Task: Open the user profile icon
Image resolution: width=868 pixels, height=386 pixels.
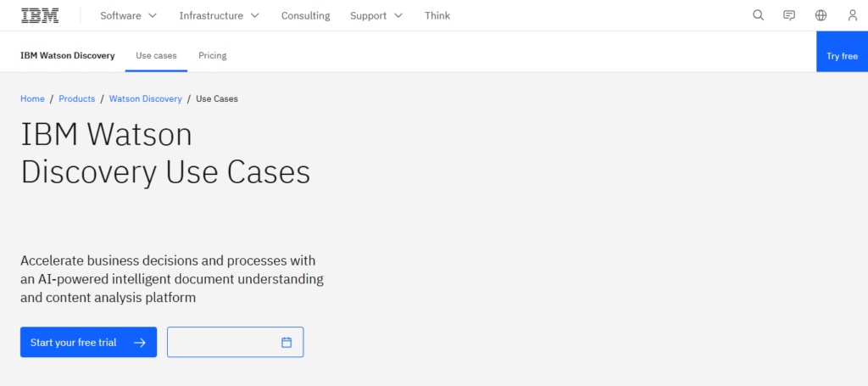Action: tap(853, 15)
